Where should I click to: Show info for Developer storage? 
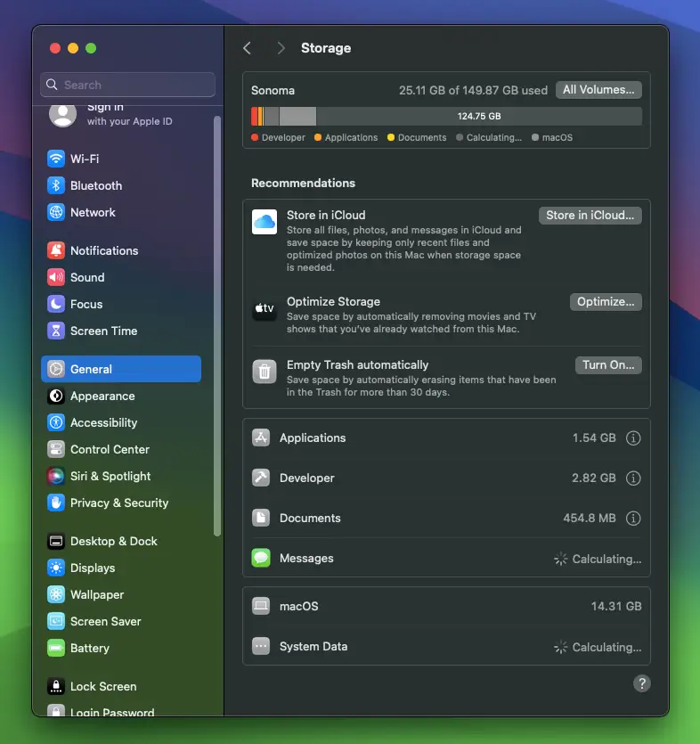coord(633,478)
